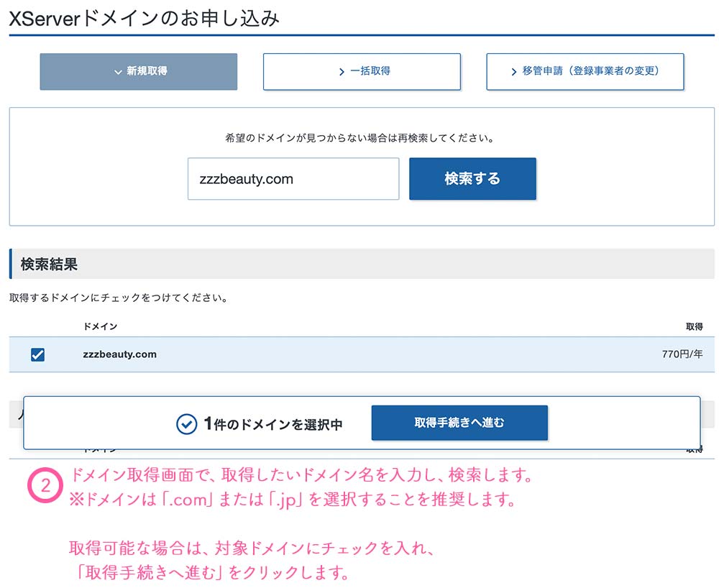Click the XServerドメインのお申し込み page title

pyautogui.click(x=144, y=17)
